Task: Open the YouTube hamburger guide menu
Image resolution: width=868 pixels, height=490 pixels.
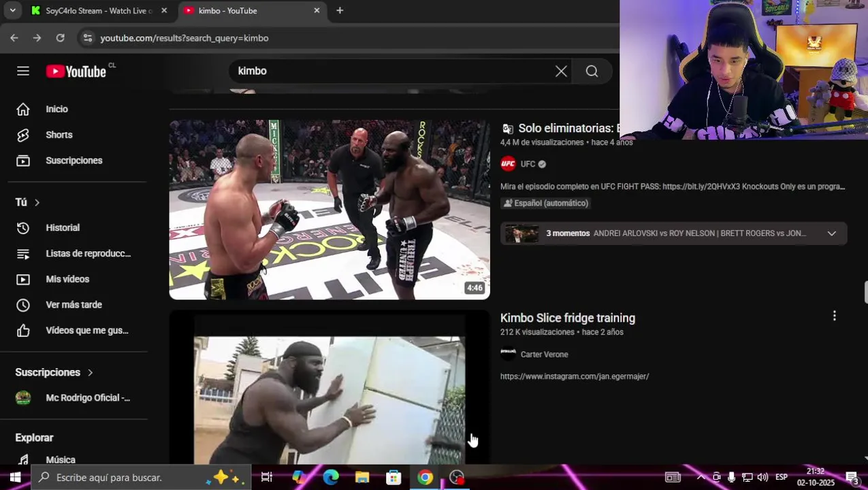Action: pos(23,71)
